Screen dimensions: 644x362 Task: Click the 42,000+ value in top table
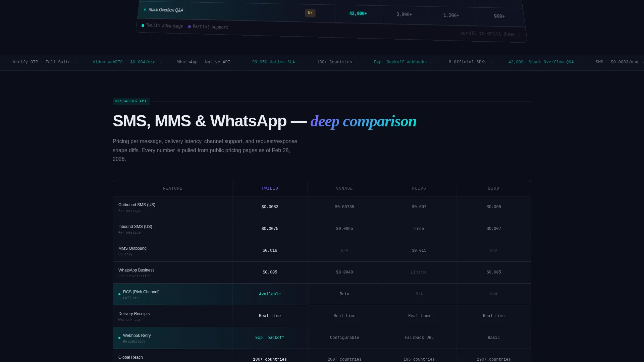[x=358, y=13]
